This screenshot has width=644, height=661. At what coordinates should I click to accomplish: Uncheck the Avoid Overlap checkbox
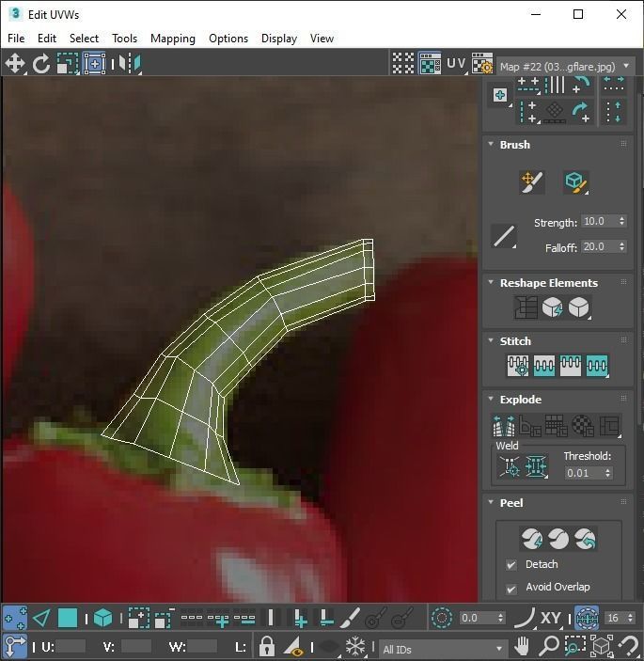511,589
